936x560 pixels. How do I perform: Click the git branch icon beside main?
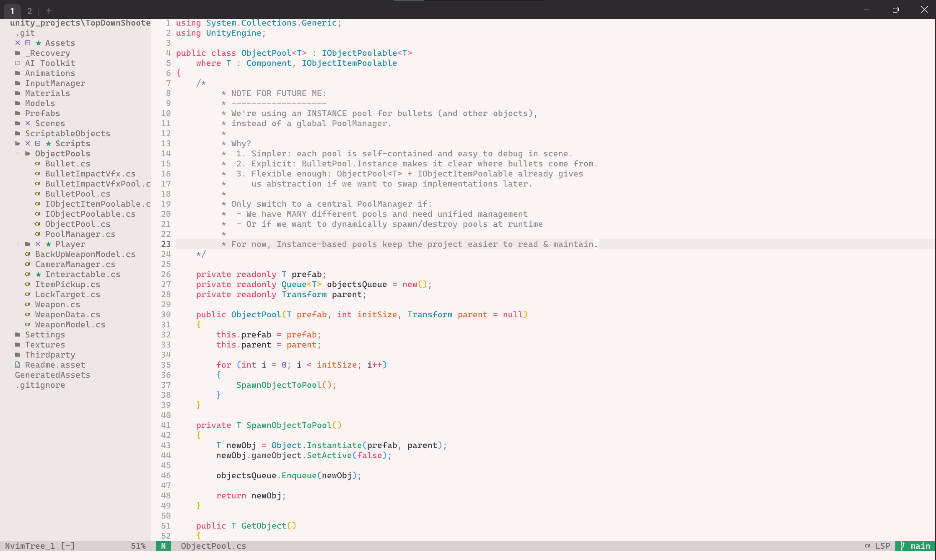tap(903, 546)
